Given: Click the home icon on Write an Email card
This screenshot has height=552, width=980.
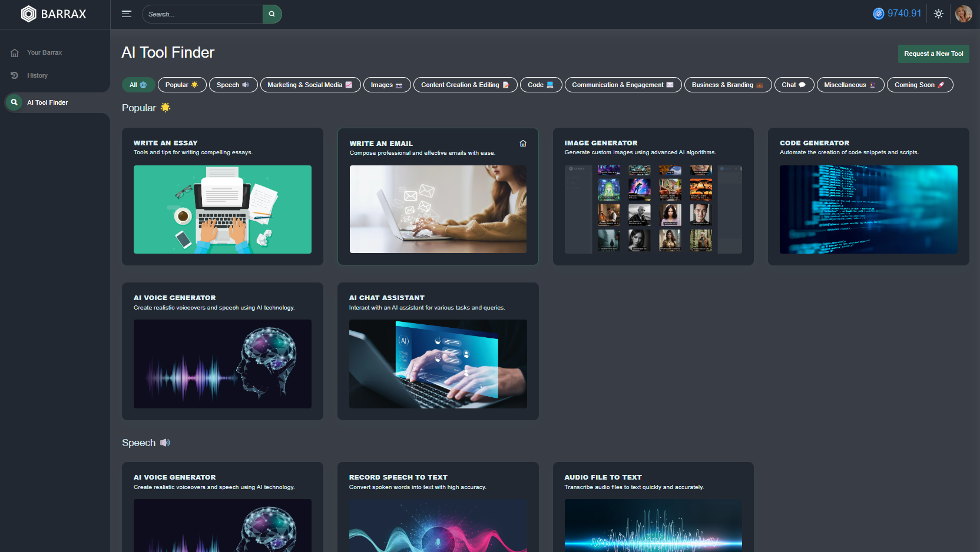Looking at the screenshot, I should point(523,143).
